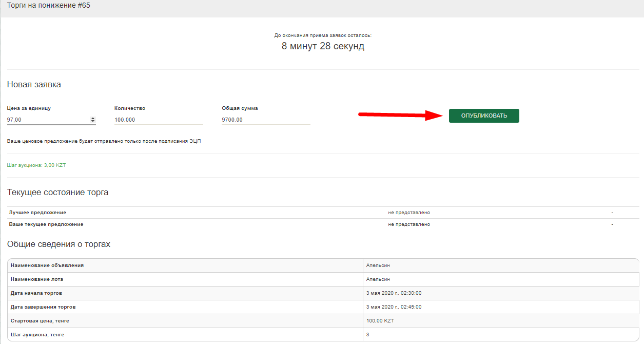Click the Общие сведения о торгах heading
The height and width of the screenshot is (344, 644).
click(x=58, y=244)
